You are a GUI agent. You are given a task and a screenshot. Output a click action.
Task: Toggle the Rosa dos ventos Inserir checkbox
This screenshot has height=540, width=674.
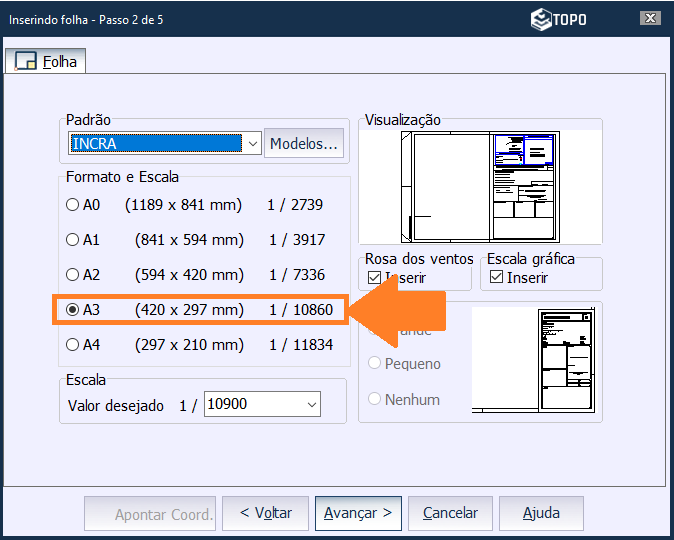374,277
